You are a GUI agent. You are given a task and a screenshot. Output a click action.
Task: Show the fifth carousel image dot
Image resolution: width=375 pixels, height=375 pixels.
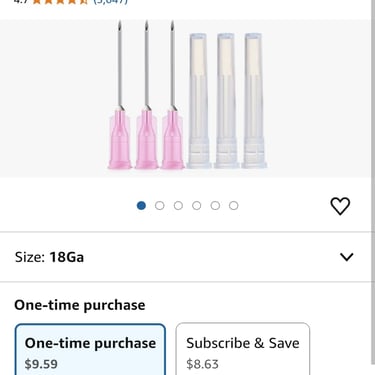tap(215, 206)
